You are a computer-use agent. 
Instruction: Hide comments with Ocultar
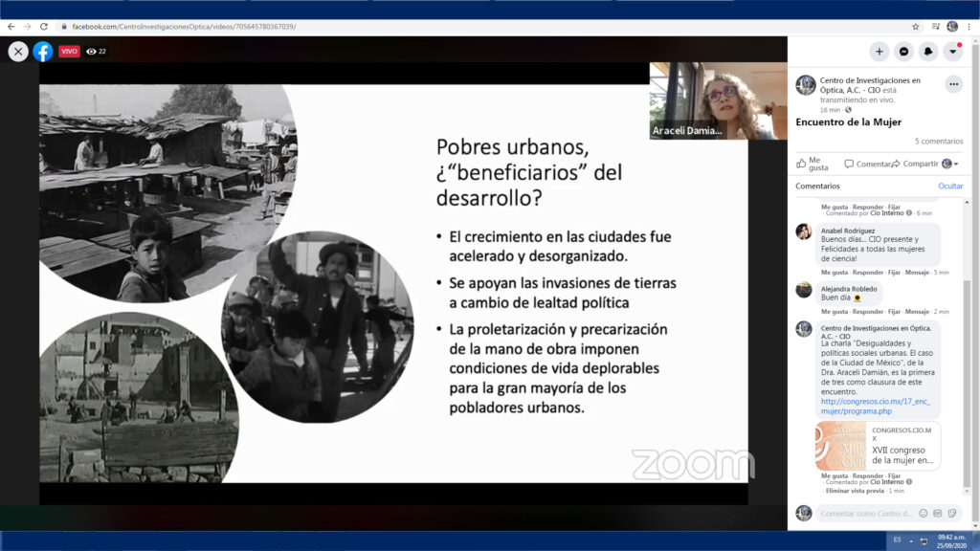click(950, 186)
